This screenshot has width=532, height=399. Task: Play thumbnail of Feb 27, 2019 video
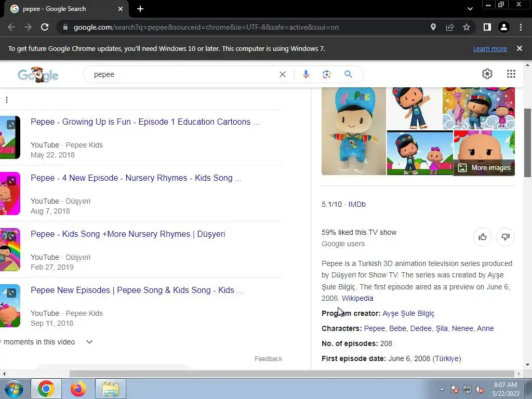click(x=10, y=250)
